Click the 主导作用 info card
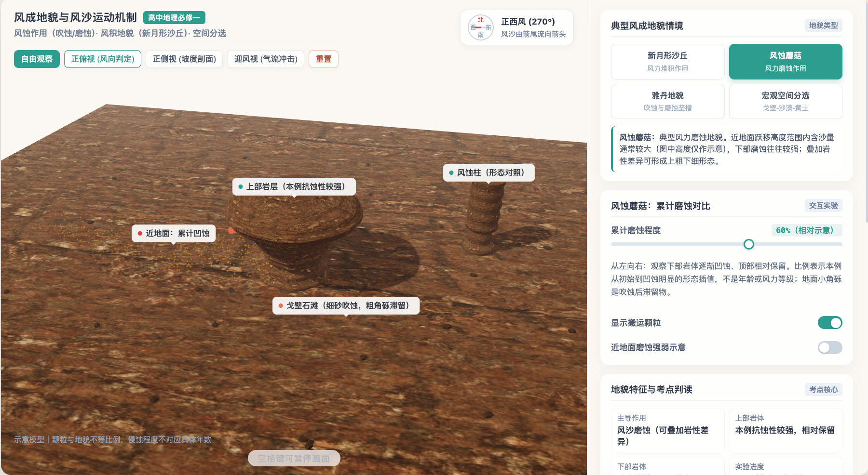The height and width of the screenshot is (475, 868). pyautogui.click(x=667, y=430)
